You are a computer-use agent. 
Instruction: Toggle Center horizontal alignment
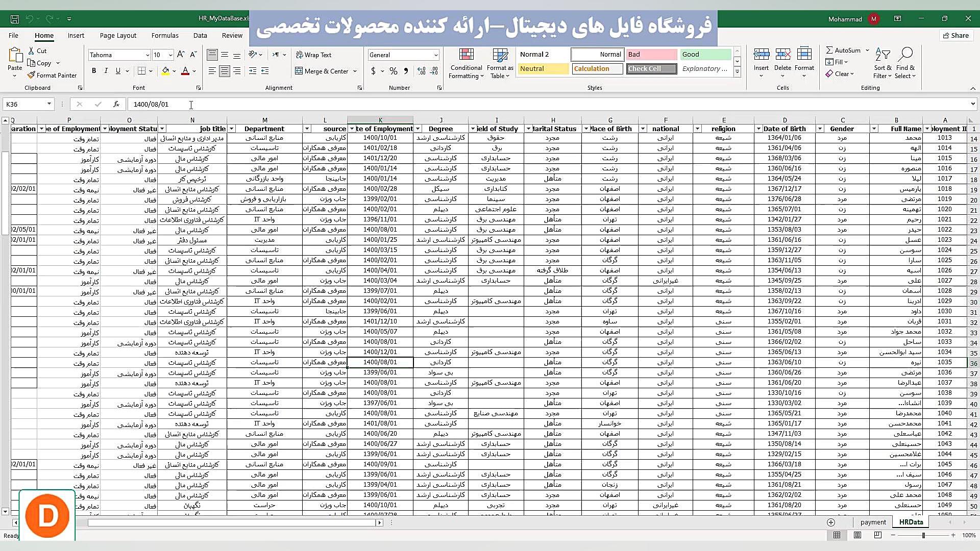click(225, 71)
